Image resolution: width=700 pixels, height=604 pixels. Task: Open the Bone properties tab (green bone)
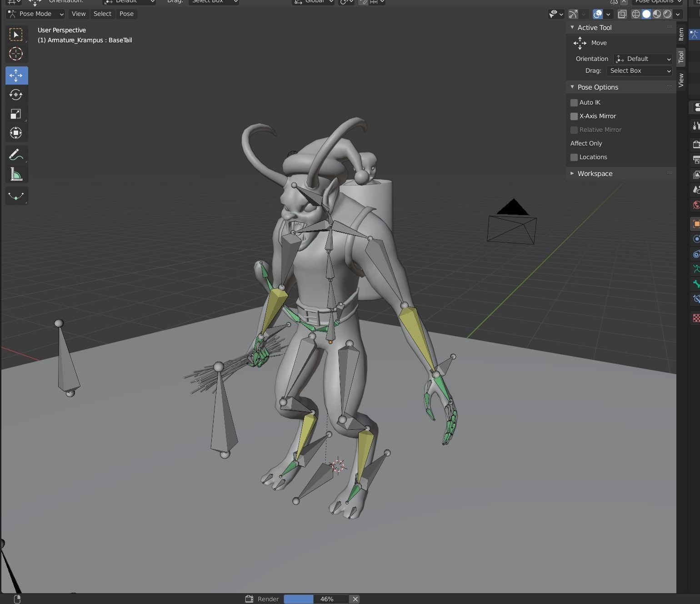tap(695, 284)
